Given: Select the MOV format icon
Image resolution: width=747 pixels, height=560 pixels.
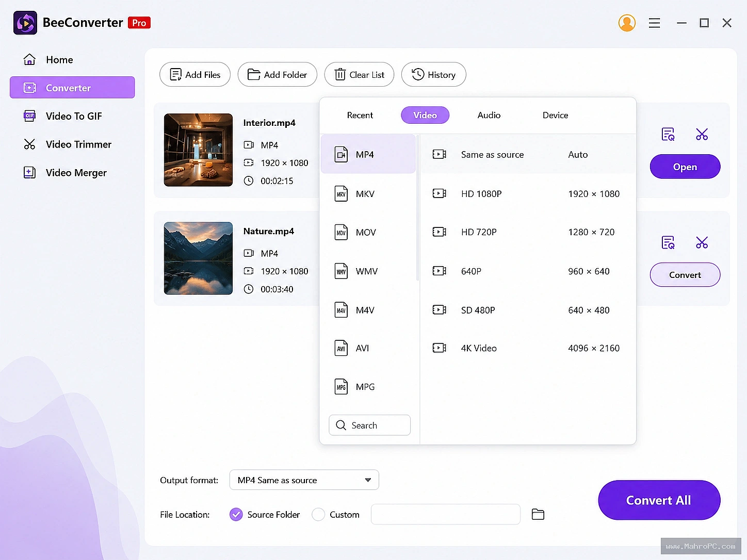Looking at the screenshot, I should tap(341, 233).
